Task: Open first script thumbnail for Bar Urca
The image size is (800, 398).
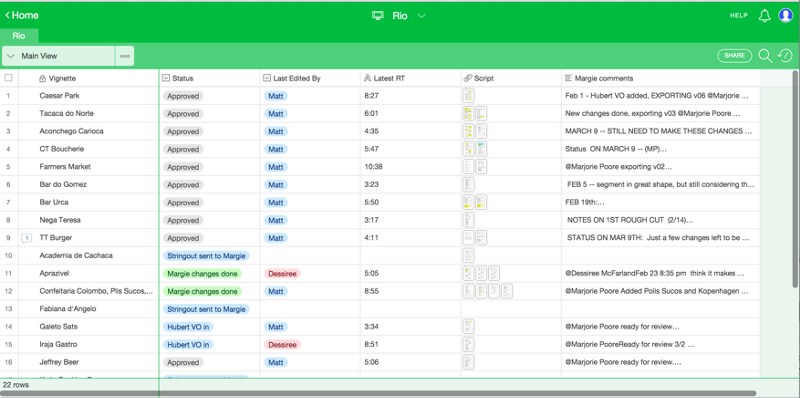Action: point(468,202)
